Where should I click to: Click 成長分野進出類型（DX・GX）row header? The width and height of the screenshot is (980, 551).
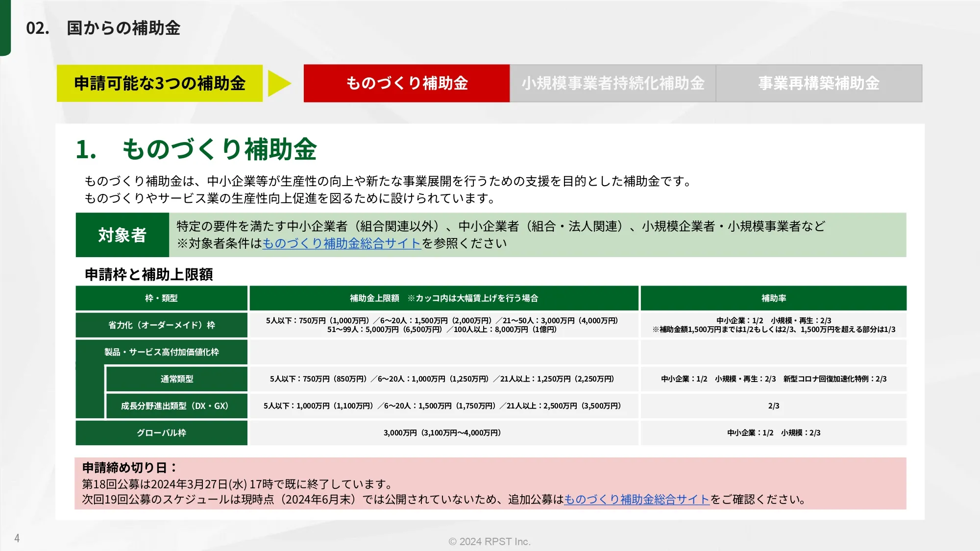[x=175, y=406]
